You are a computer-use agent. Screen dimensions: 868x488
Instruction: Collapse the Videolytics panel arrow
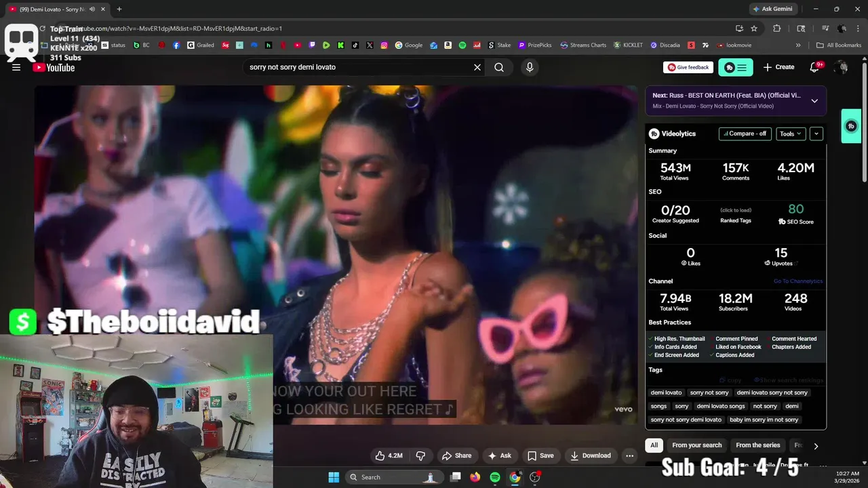point(816,134)
